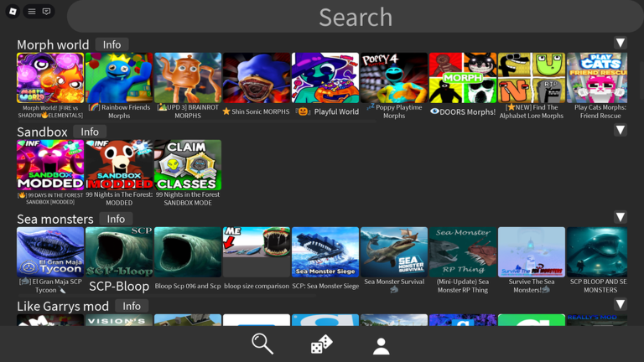Image resolution: width=644 pixels, height=362 pixels.
Task: Open Playful World game thumbnail
Action: 325,78
